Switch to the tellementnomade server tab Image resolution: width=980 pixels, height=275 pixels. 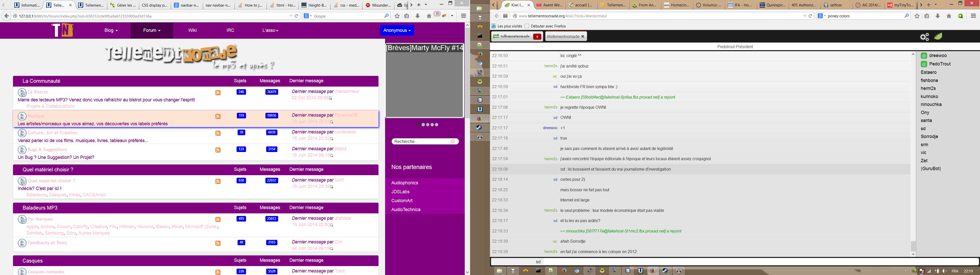[516, 36]
